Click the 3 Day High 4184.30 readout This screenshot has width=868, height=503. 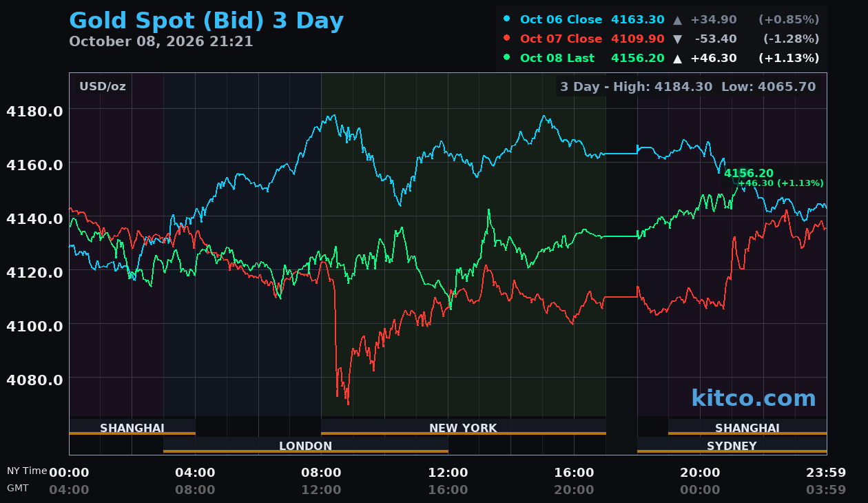click(x=637, y=87)
